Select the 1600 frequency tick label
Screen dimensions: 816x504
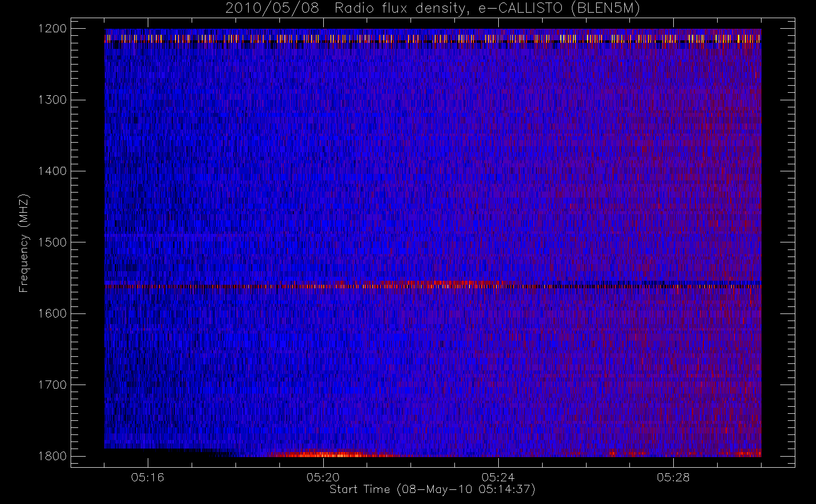pos(52,313)
